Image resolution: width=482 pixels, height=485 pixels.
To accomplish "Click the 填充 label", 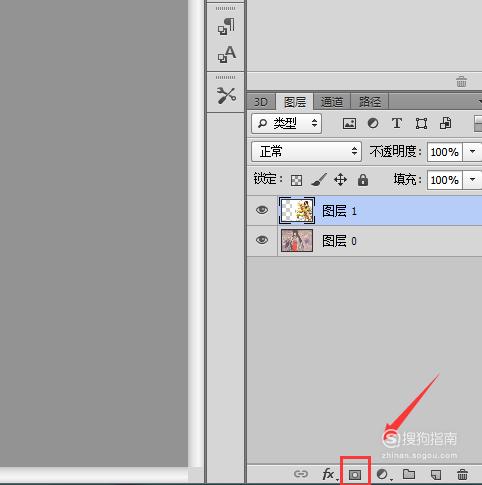I will (x=407, y=180).
